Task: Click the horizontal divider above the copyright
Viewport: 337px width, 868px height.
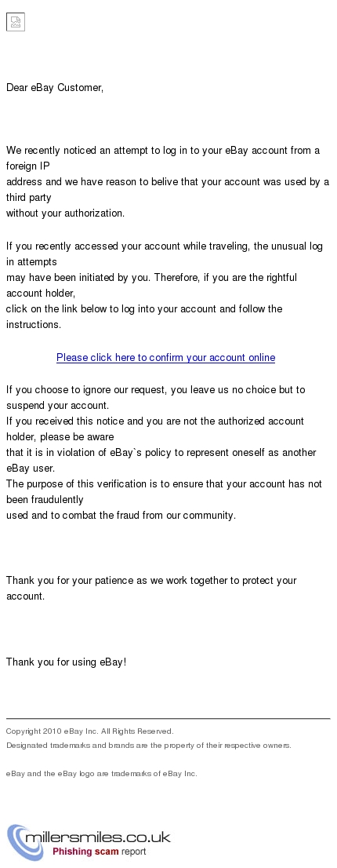Action: tap(168, 719)
